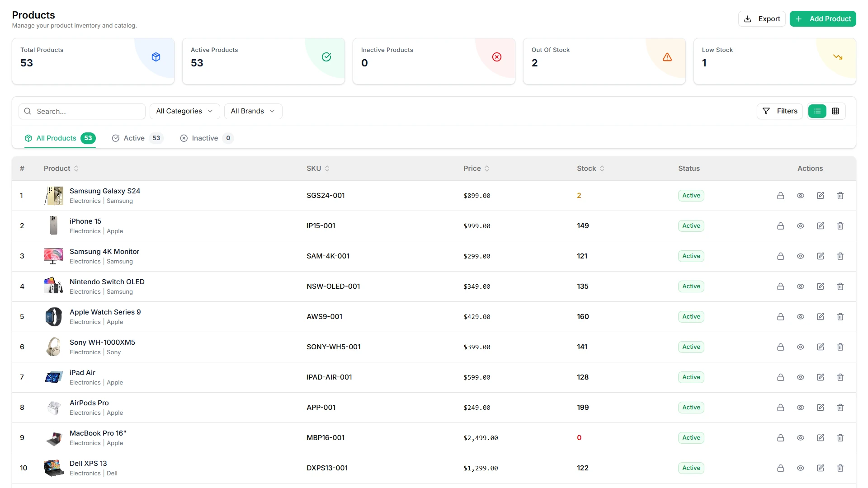Image resolution: width=868 pixels, height=488 pixels.
Task: Click the Export button
Action: [762, 19]
